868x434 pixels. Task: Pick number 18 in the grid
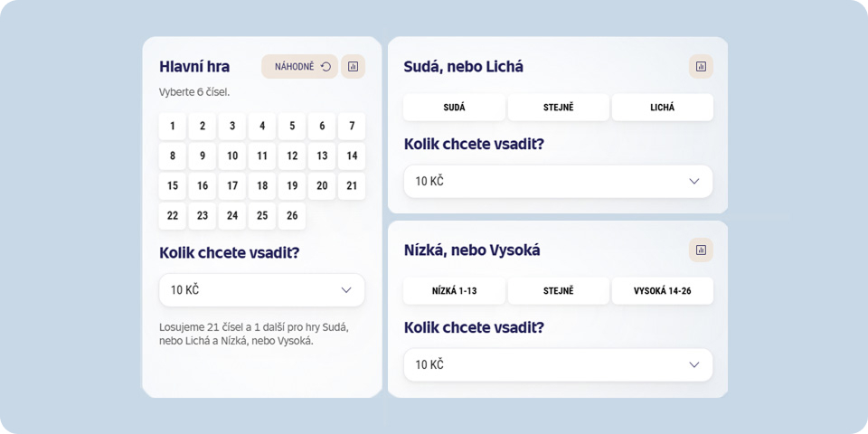pos(262,186)
